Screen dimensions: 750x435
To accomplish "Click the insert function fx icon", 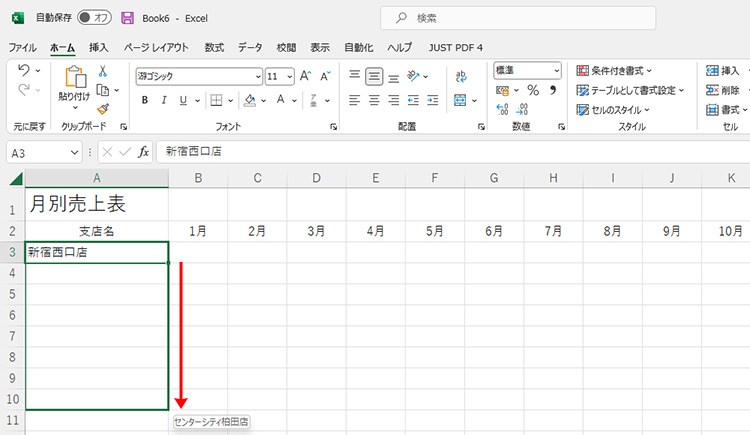I will pyautogui.click(x=143, y=152).
